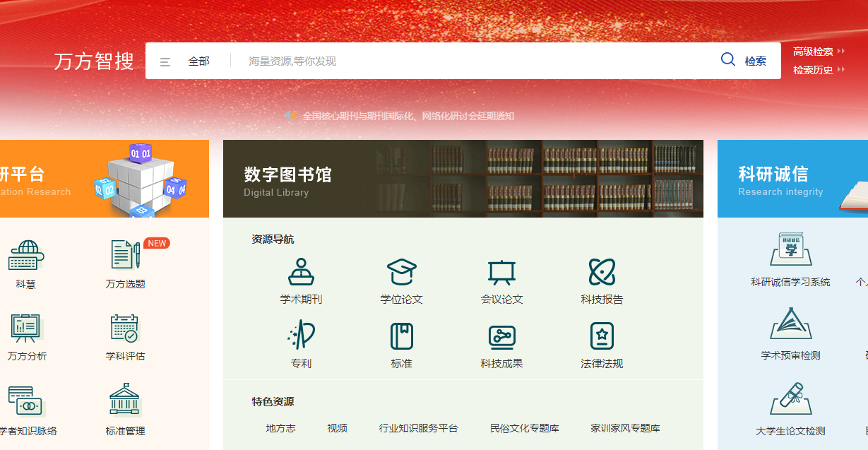Select the 会议论文 presentation board icon

pyautogui.click(x=502, y=272)
